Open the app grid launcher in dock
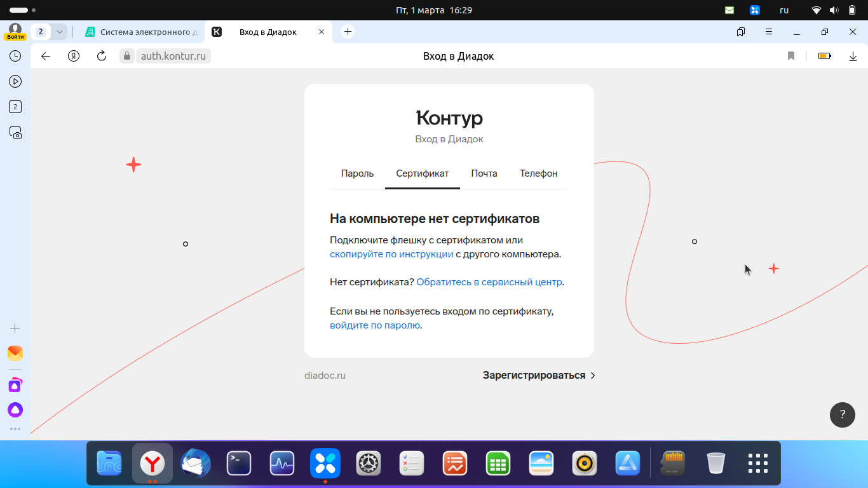Viewport: 868px width, 488px height. coord(758,464)
